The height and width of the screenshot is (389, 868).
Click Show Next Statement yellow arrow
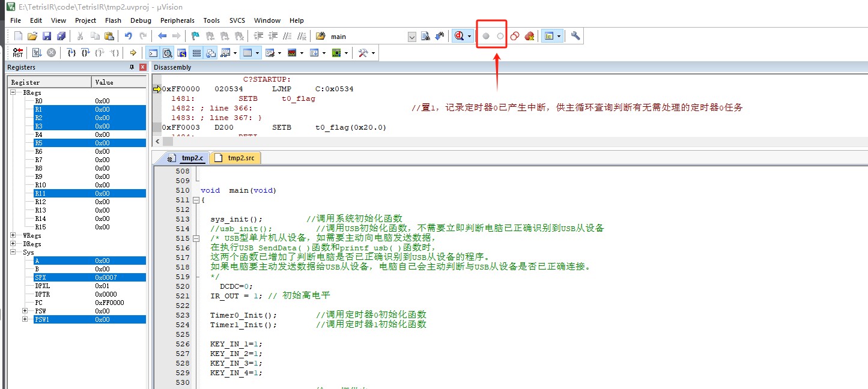(133, 53)
